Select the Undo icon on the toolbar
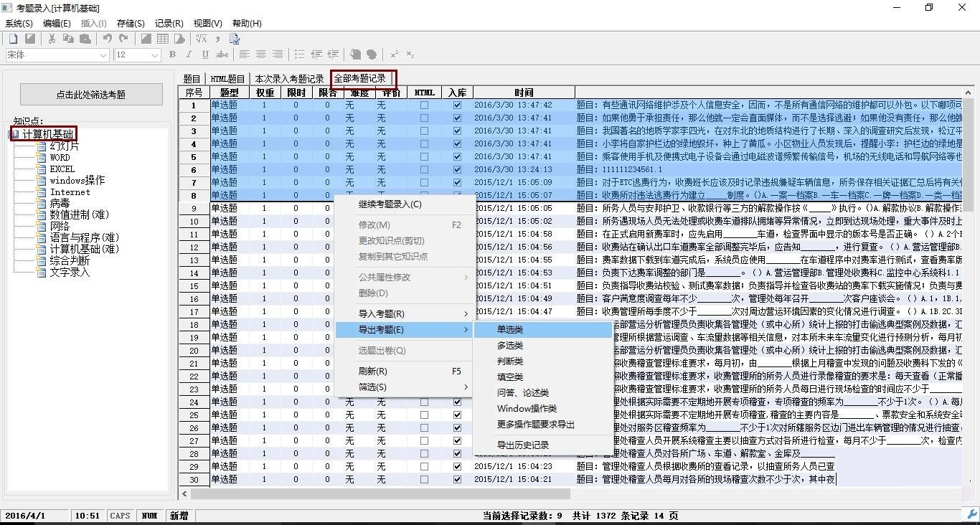Image resolution: width=980 pixels, height=525 pixels. click(x=107, y=39)
